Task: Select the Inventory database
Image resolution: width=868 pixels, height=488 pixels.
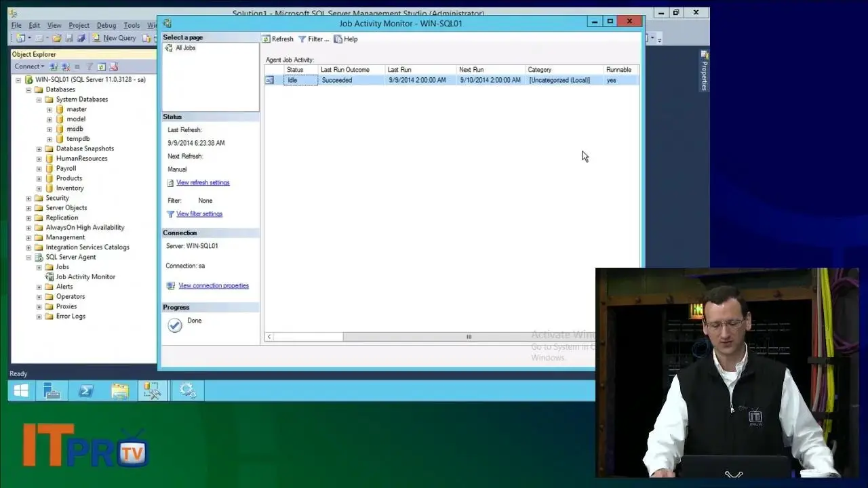Action: [70, 188]
